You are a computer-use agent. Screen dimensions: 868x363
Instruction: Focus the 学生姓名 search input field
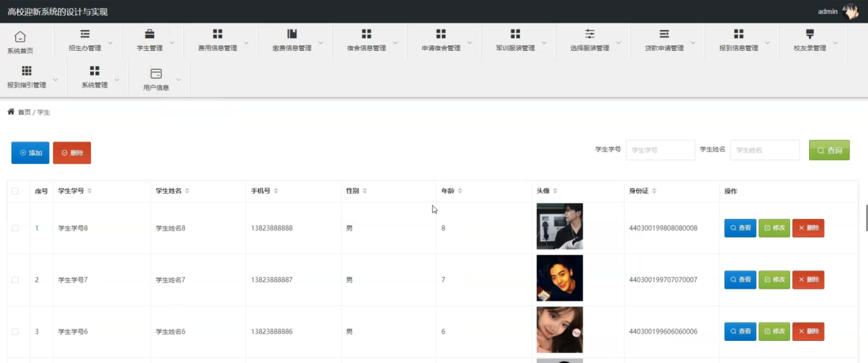[765, 150]
